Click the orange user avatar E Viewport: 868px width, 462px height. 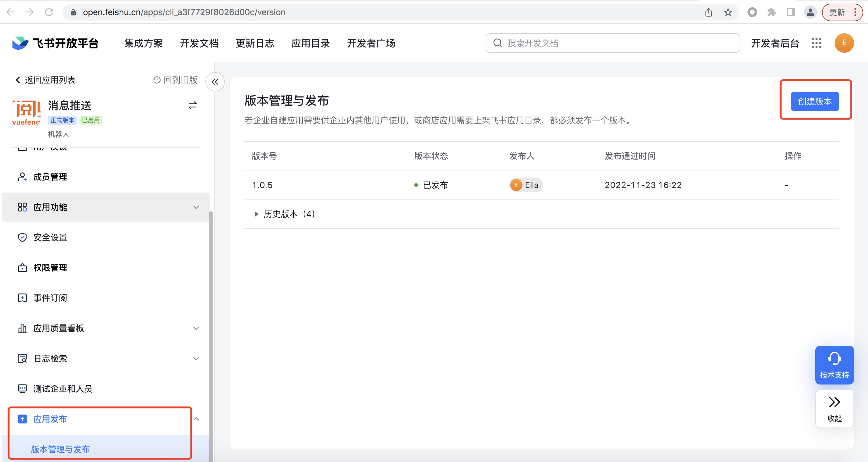844,43
